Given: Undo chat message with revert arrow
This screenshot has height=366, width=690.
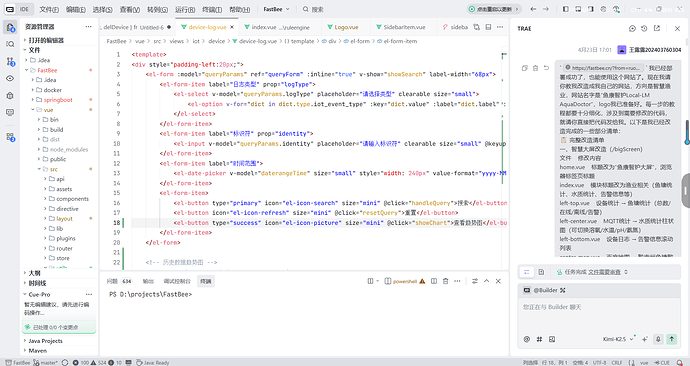Looking at the screenshot, I should pos(546,68).
